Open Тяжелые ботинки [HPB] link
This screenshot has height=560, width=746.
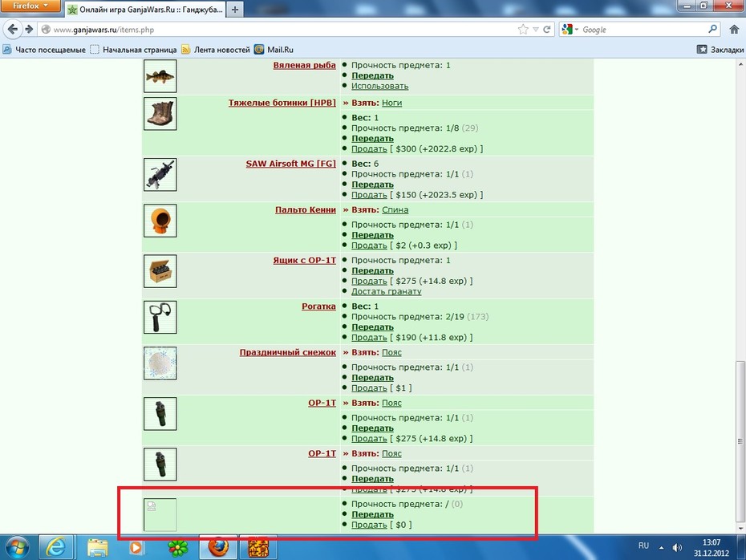pyautogui.click(x=282, y=103)
